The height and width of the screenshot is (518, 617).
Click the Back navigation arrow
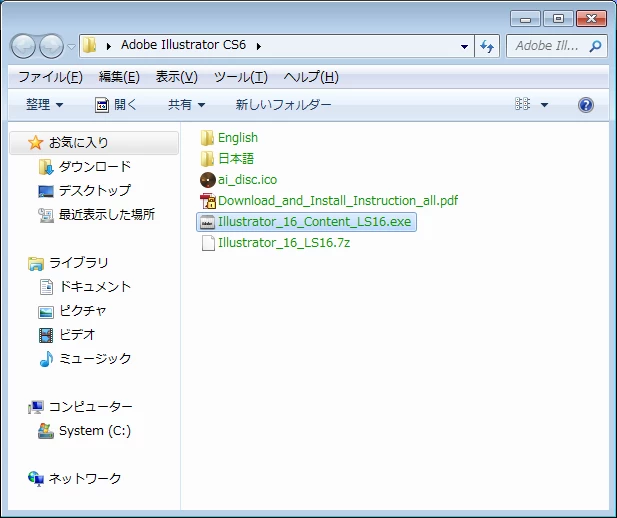[x=23, y=46]
